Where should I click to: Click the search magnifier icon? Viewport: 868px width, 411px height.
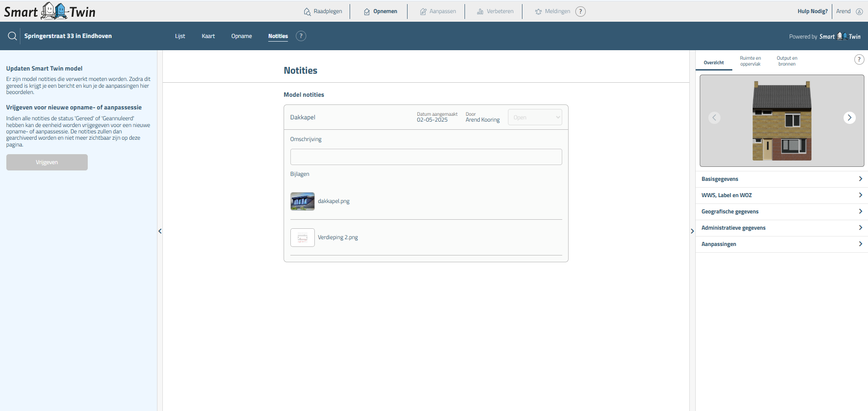tap(13, 36)
